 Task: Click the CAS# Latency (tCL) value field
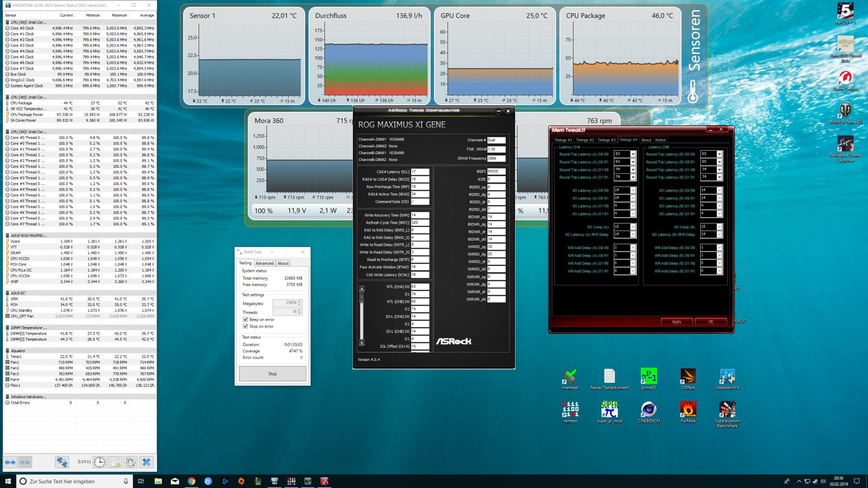(420, 172)
